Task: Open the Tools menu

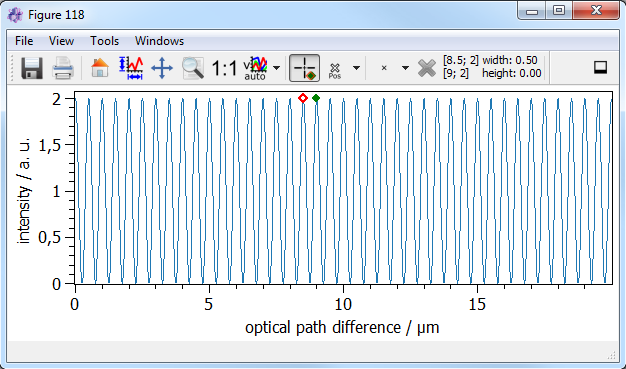Action: [x=104, y=41]
